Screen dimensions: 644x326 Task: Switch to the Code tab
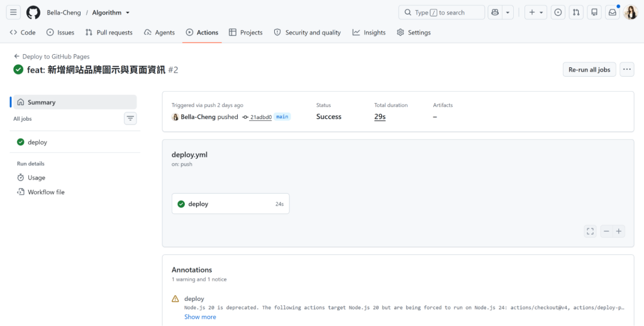point(23,33)
